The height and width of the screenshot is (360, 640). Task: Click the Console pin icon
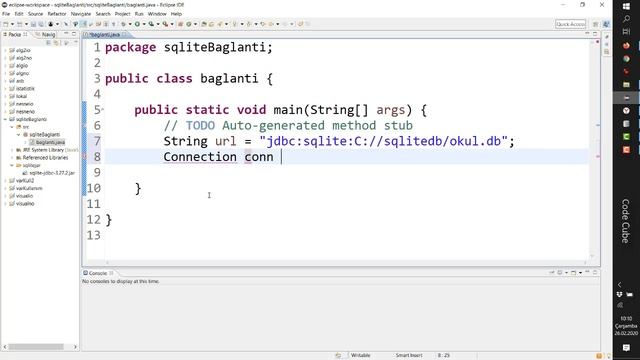coord(552,272)
